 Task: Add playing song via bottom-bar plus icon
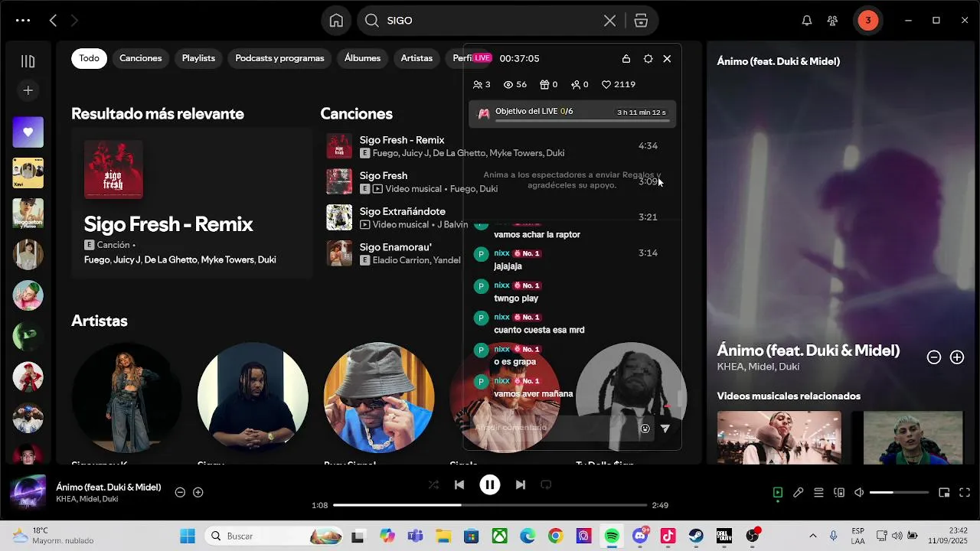(x=198, y=492)
